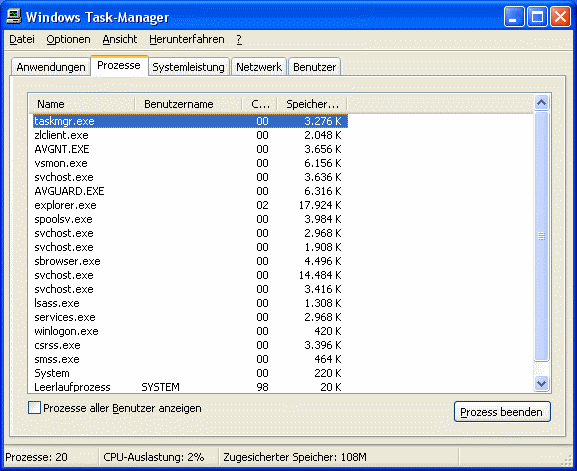
Task: Switch to the Systemleistung tab
Action: 188,67
